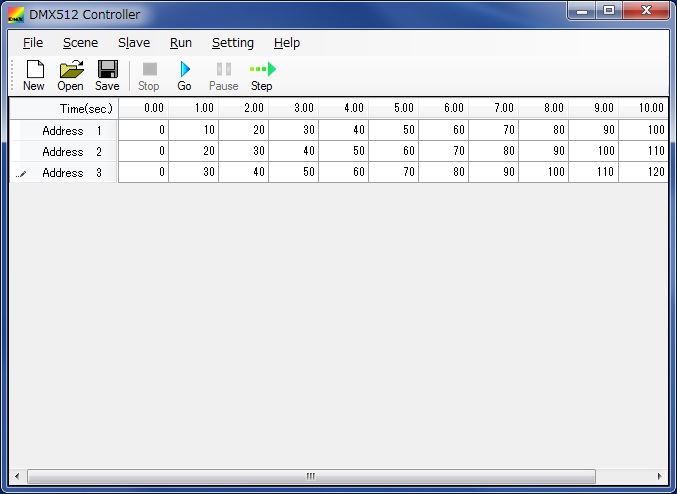
Task: Click Address 1 cell with value 10
Action: 193,130
